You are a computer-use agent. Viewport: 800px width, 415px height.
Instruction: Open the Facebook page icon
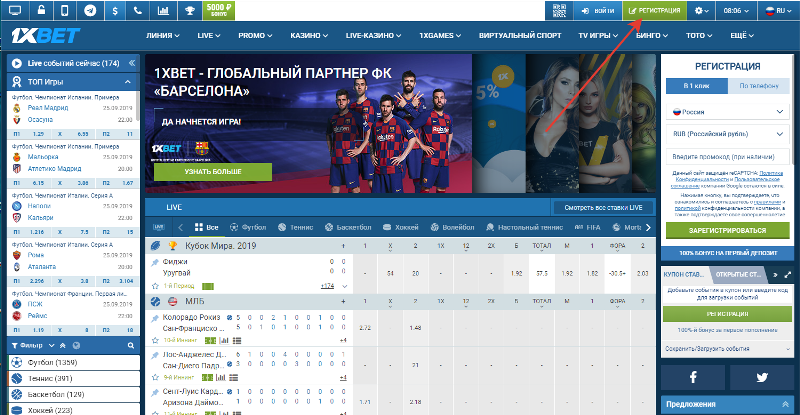click(x=691, y=377)
